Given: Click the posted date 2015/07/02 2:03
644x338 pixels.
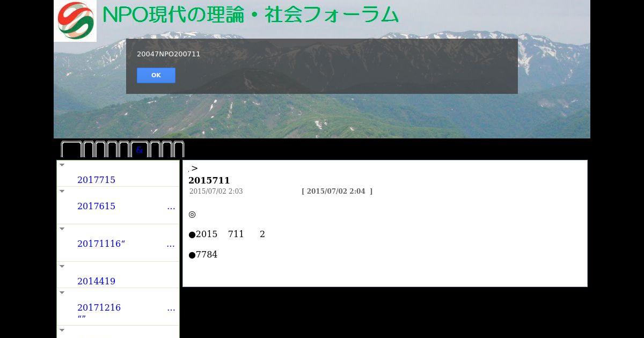Looking at the screenshot, I should point(216,191).
